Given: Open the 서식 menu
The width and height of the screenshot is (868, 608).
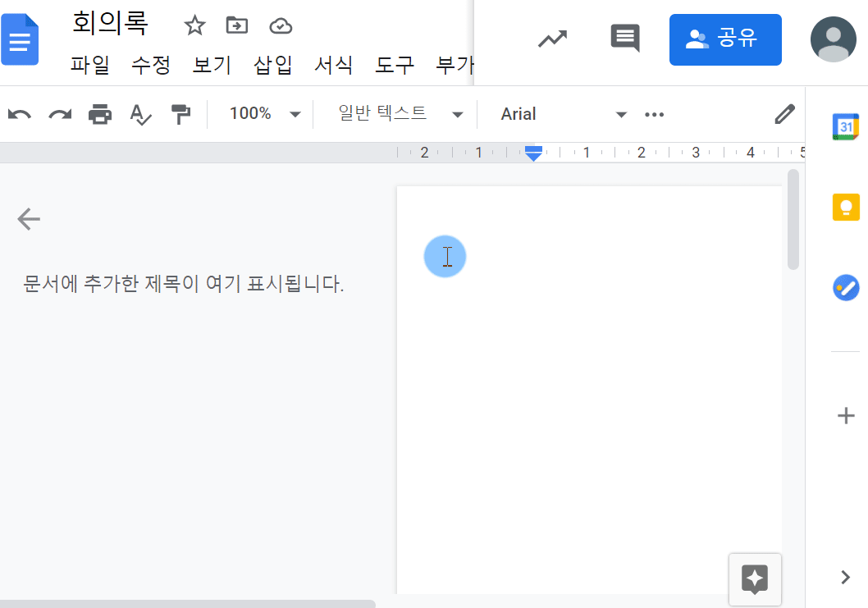Looking at the screenshot, I should point(333,65).
